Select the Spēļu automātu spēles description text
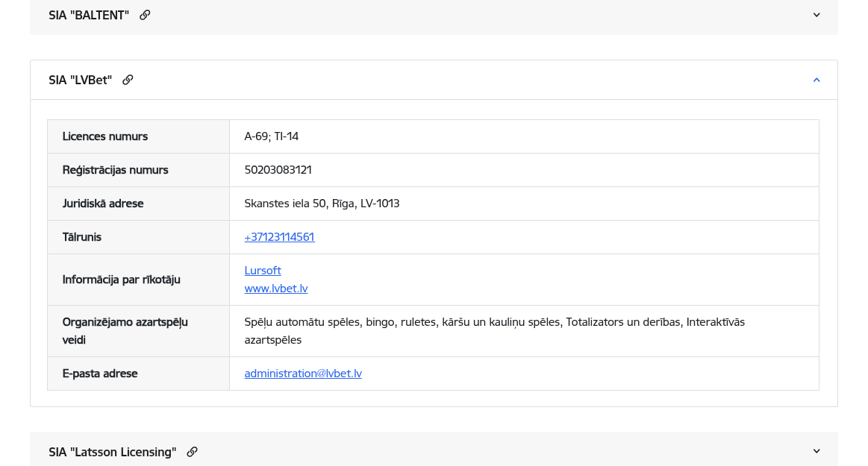Image resolution: width=868 pixels, height=466 pixels. point(494,331)
